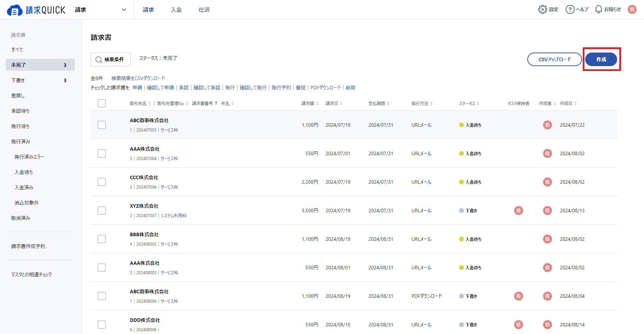This screenshot has width=644, height=334.
Task: Switch to the 入金 tab
Action: point(176,10)
